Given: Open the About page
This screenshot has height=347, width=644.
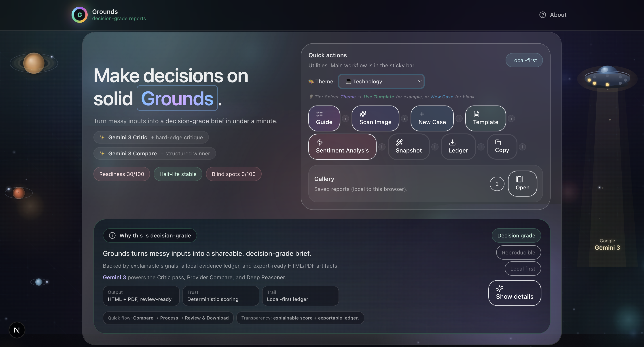Looking at the screenshot, I should click(553, 15).
